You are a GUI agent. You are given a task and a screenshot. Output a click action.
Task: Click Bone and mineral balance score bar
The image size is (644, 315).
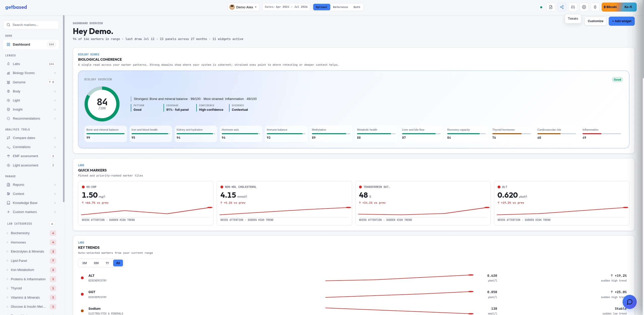tap(106, 134)
